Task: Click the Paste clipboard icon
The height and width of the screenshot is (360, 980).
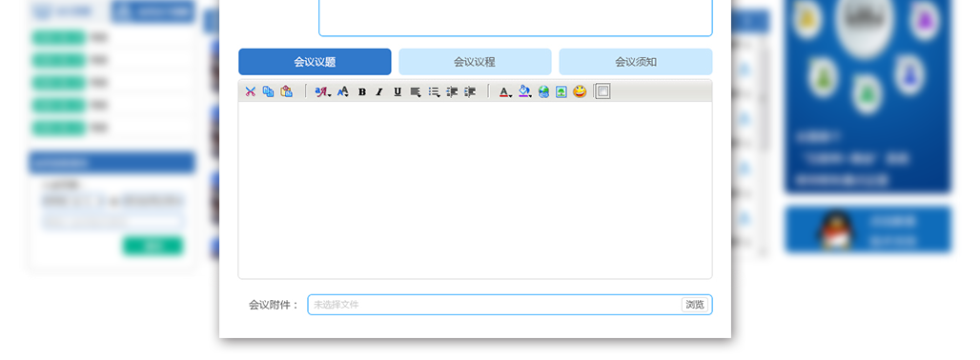Action: tap(286, 91)
